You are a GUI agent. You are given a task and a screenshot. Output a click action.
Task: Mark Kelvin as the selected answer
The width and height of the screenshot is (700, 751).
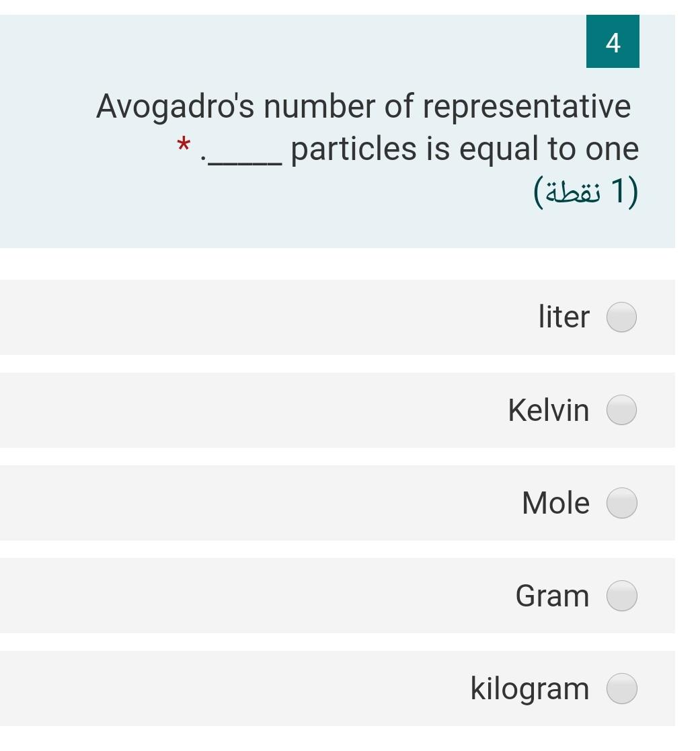click(x=621, y=409)
